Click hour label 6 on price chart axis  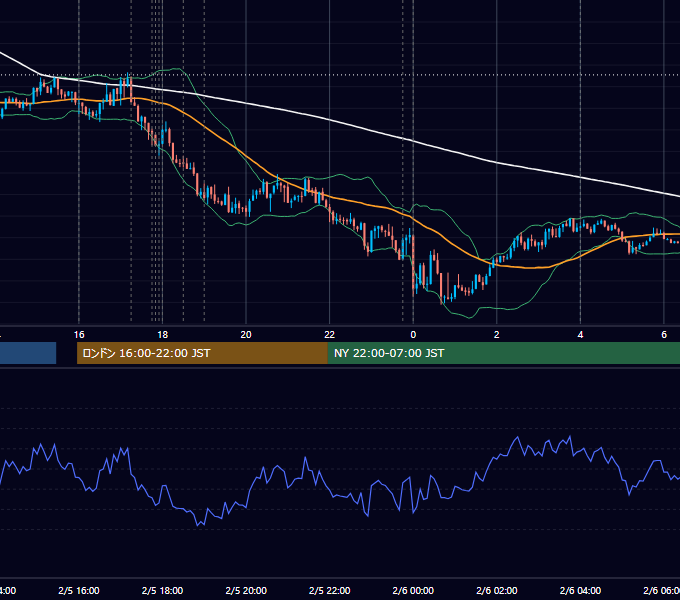(664, 335)
